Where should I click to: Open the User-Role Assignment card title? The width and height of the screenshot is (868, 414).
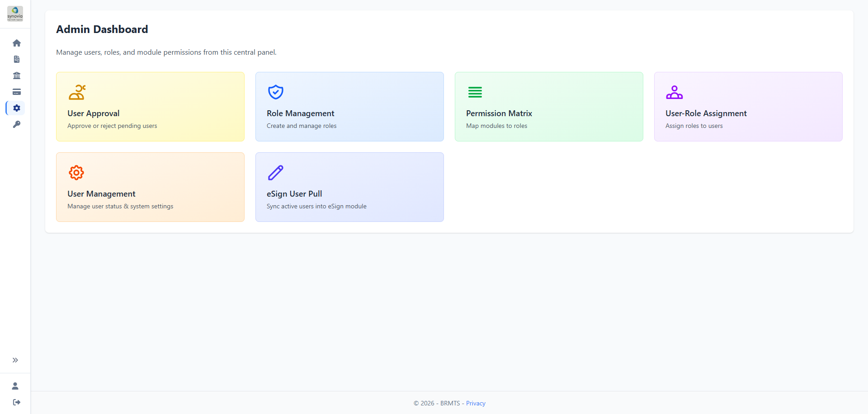[x=706, y=113]
